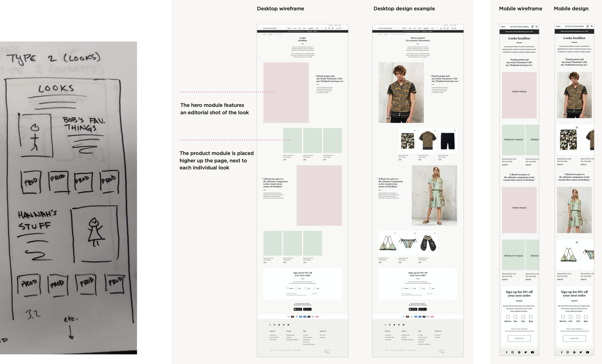Click pink hero placeholder beside Paisley quote, Desktop wireframe

coord(286,92)
